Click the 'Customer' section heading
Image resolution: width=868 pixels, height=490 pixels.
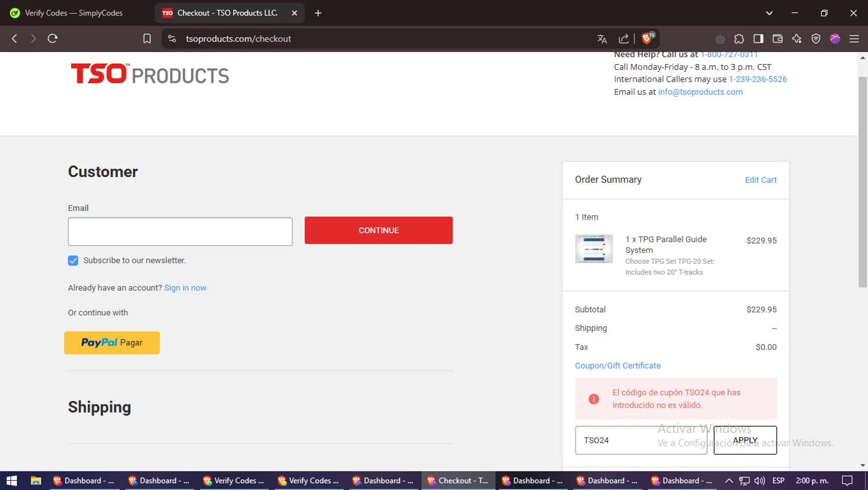coord(103,172)
